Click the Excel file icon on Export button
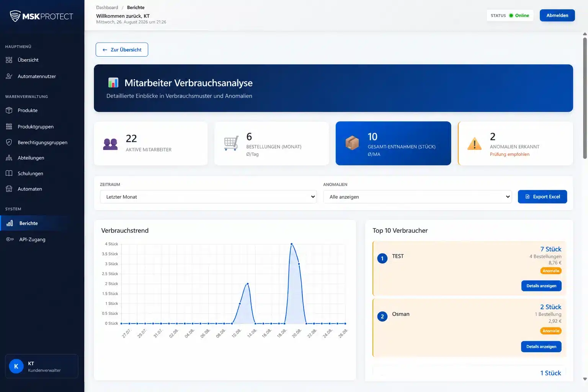Viewport: 588px width, 392px height. coord(528,197)
